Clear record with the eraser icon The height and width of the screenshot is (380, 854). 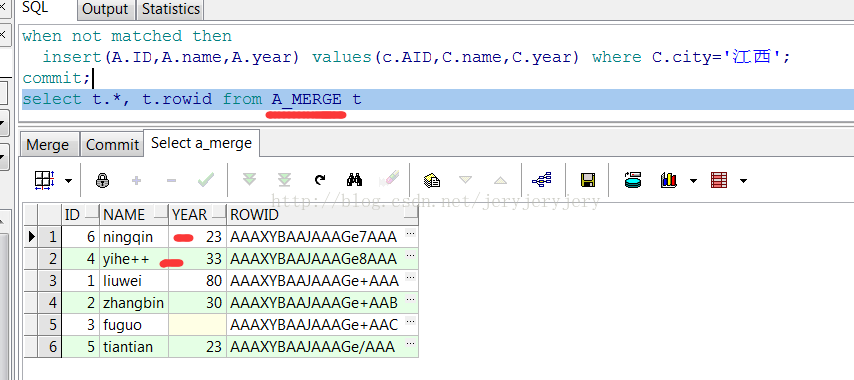point(389,179)
